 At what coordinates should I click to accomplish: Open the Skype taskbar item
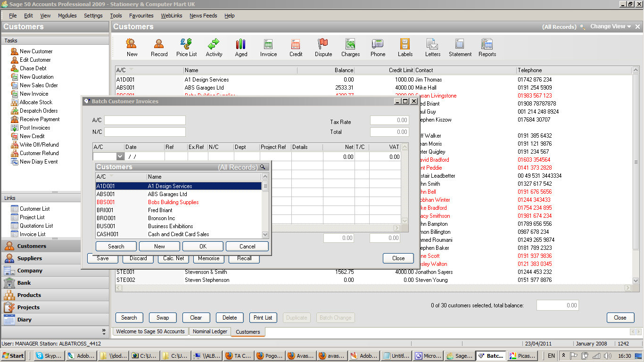coord(50,356)
